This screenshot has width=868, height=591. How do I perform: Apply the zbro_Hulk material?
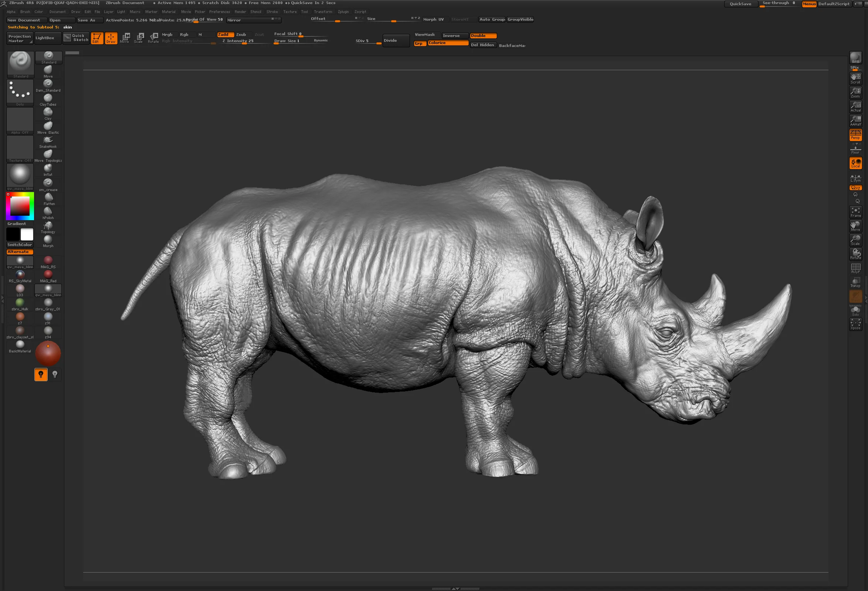click(20, 304)
